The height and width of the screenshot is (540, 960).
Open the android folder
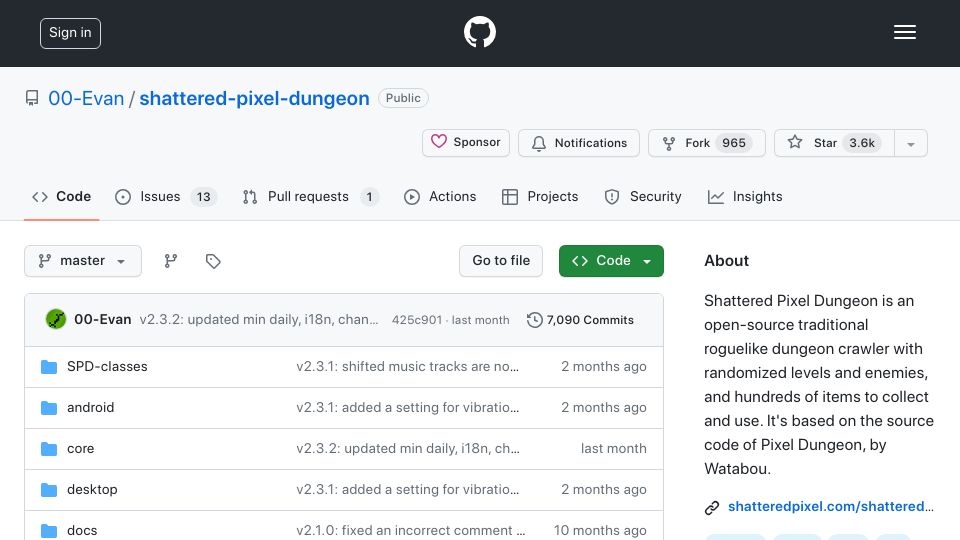(91, 407)
